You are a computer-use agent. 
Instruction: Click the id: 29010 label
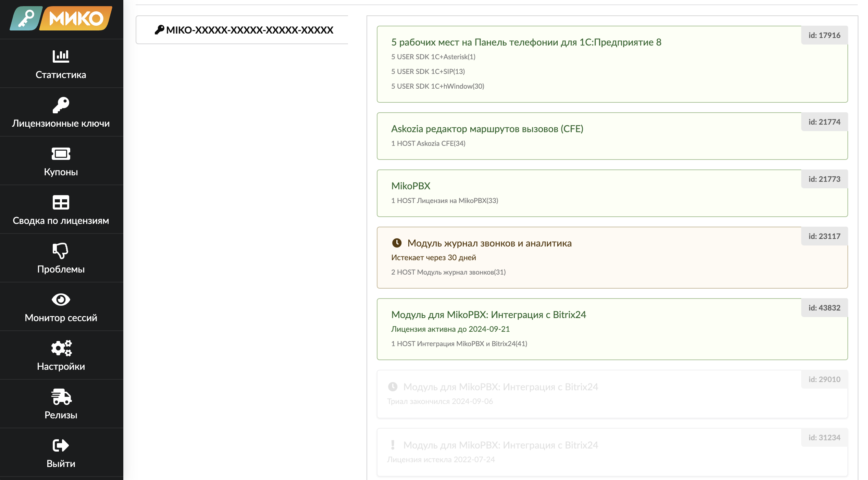click(x=824, y=379)
